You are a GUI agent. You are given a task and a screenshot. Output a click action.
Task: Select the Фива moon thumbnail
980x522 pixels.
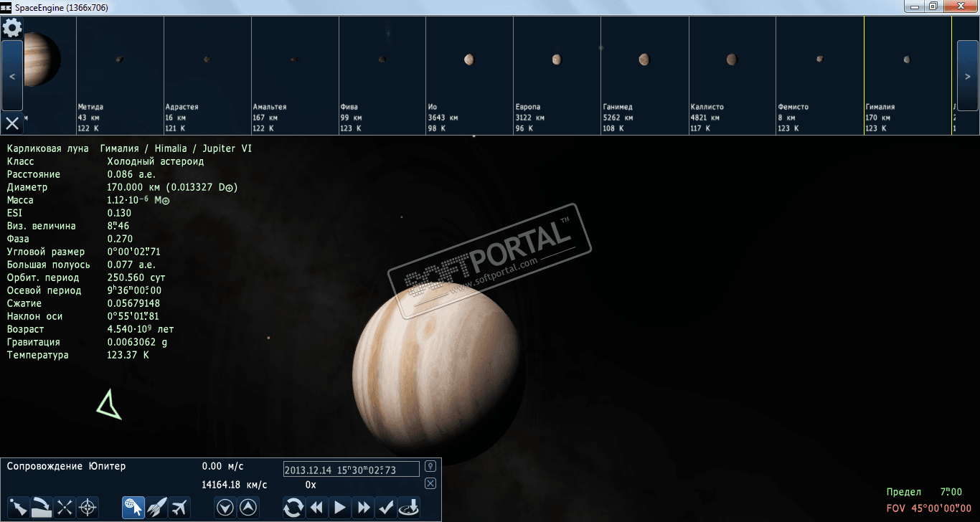382,75
